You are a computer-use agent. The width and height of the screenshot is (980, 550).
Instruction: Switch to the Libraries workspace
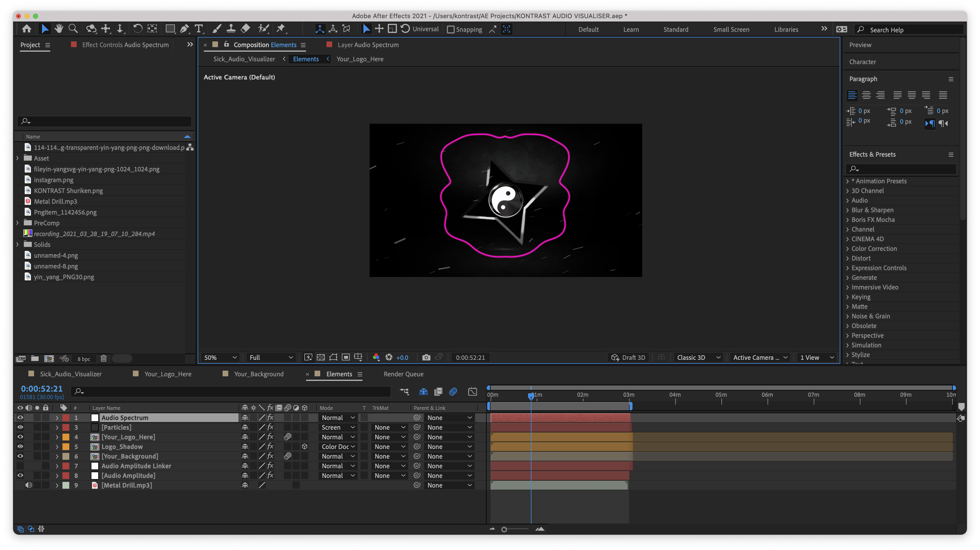pyautogui.click(x=786, y=30)
